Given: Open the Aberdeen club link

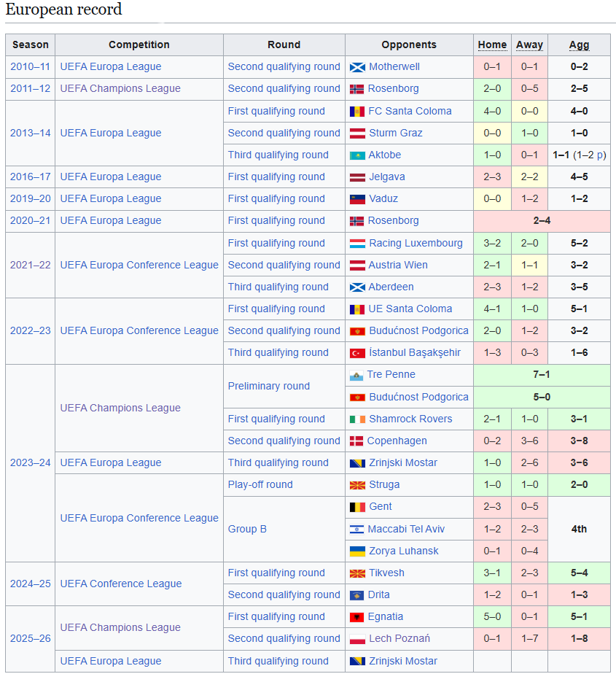Looking at the screenshot, I should 391,287.
